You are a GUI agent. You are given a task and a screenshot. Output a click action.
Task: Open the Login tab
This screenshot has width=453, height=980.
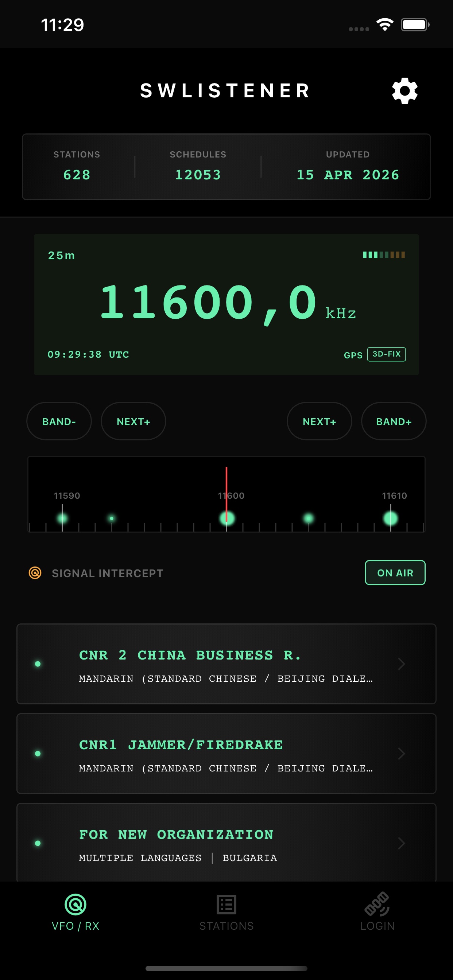click(377, 912)
